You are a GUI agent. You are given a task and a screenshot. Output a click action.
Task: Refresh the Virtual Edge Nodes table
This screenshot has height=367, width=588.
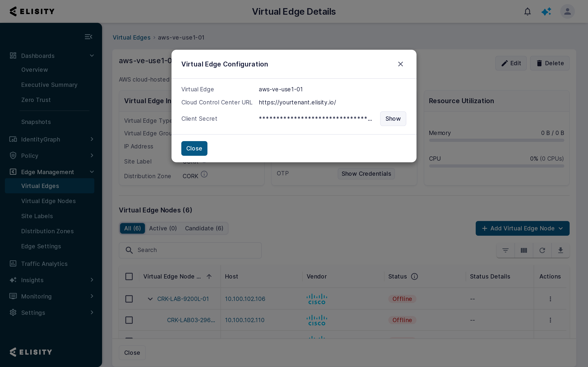point(542,250)
